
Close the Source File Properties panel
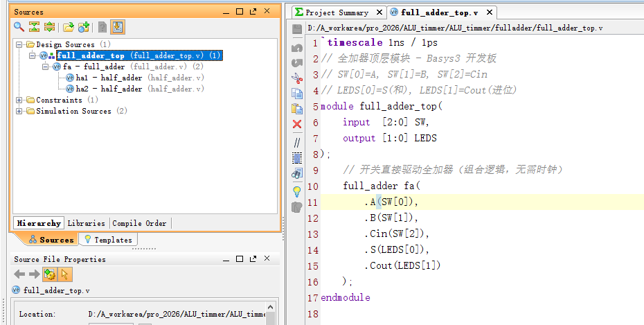[x=267, y=259]
